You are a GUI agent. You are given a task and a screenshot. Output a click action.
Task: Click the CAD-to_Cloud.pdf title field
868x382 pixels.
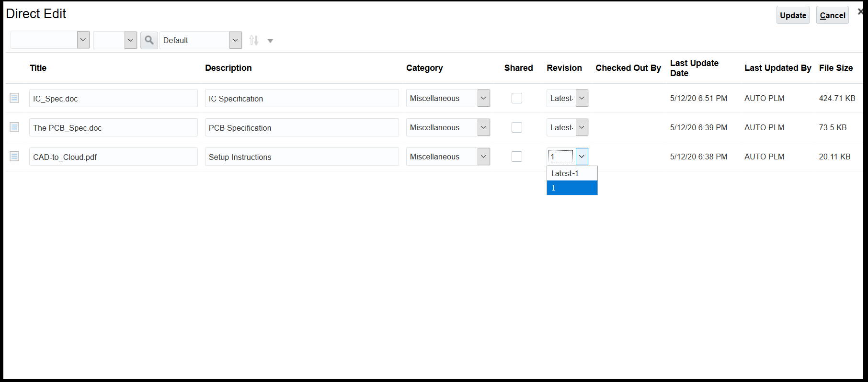pos(114,157)
